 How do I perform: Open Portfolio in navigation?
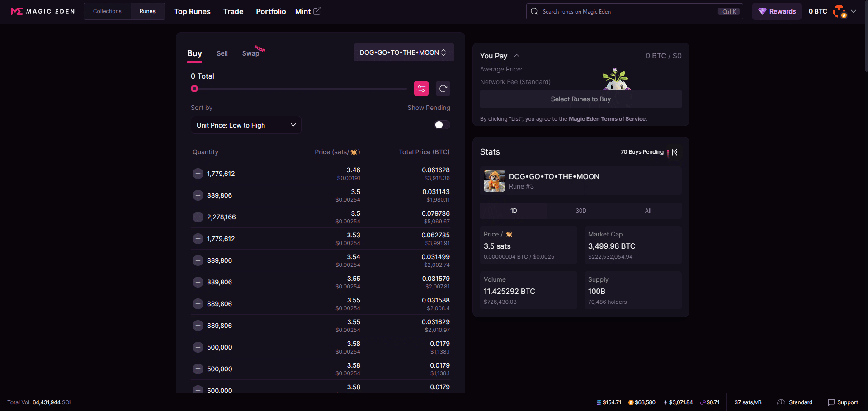(x=271, y=11)
